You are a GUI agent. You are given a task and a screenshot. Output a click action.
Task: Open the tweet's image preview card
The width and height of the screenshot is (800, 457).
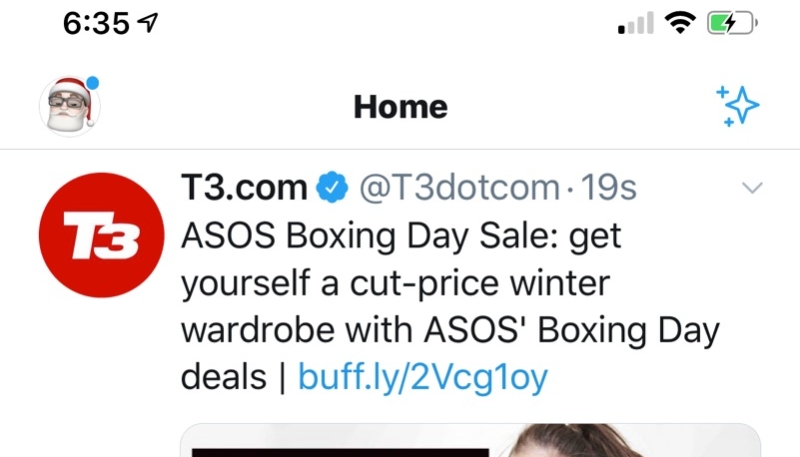click(470, 441)
